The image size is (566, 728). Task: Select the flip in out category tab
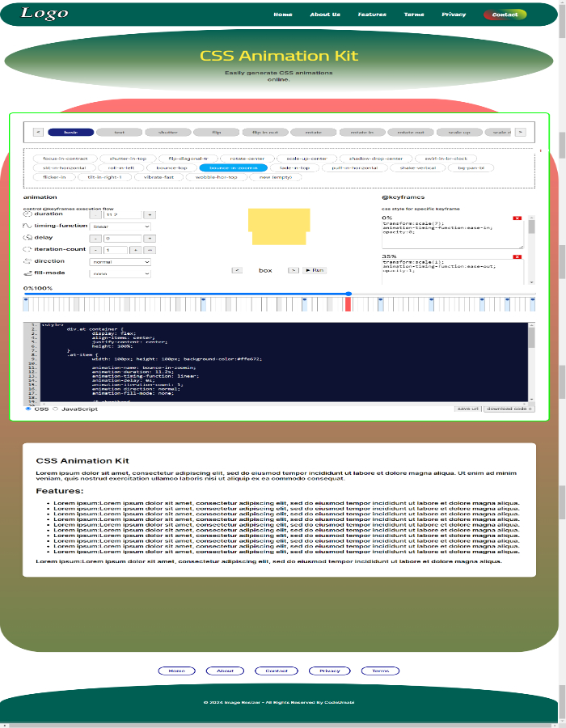point(265,133)
